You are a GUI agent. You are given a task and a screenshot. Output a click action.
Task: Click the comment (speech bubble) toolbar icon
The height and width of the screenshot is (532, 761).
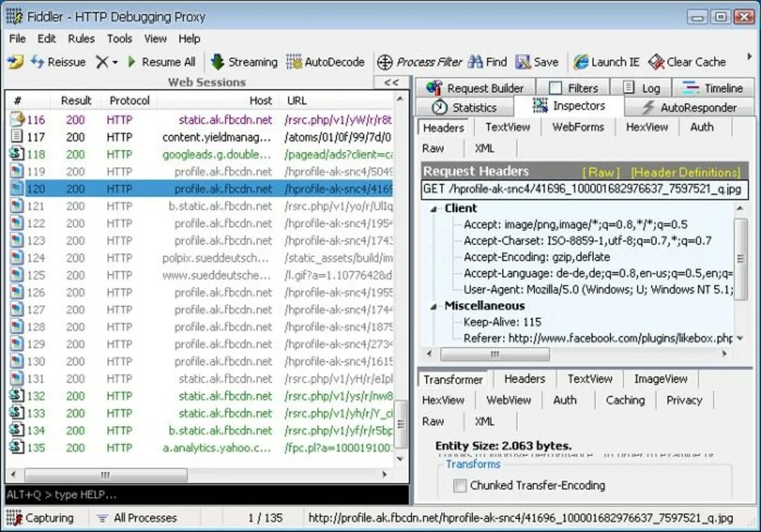15,62
